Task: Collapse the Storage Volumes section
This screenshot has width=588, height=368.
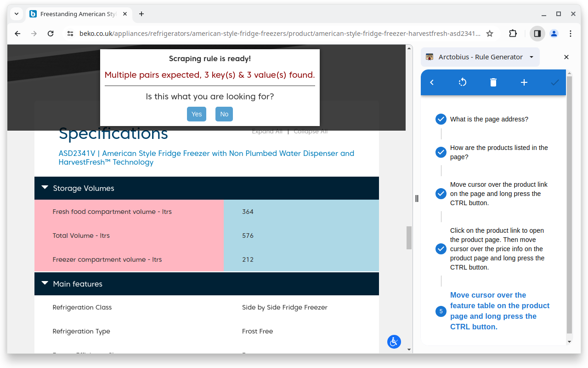Action: 45,187
